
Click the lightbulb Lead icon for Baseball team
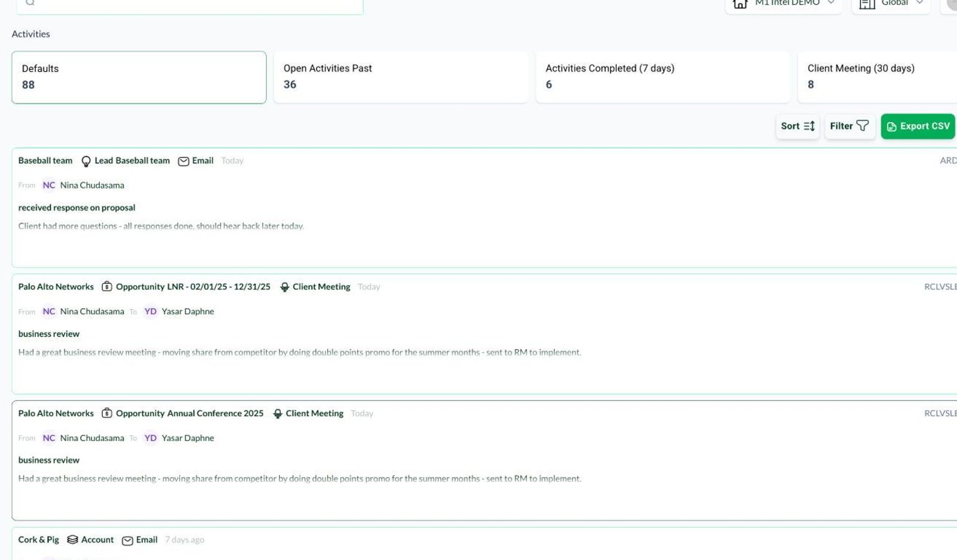coord(86,161)
